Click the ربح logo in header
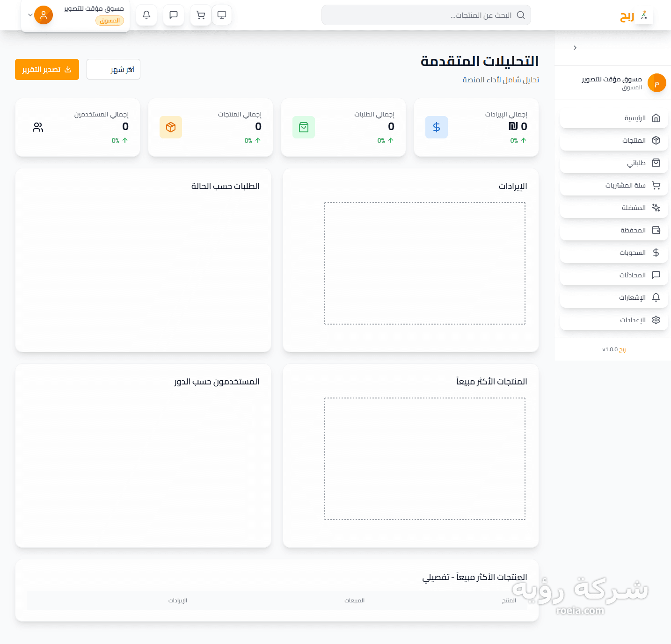The height and width of the screenshot is (644, 671). pos(635,16)
